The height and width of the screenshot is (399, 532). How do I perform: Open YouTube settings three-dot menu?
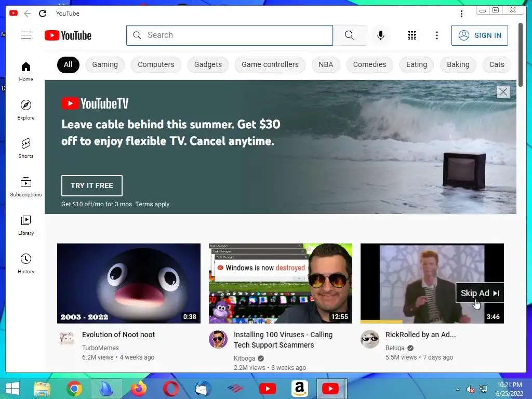tap(436, 35)
